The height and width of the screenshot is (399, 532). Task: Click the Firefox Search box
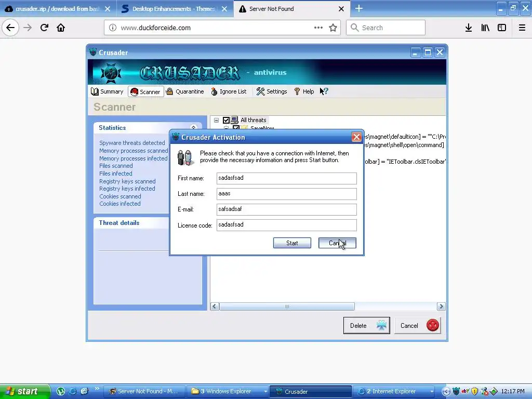coord(386,28)
